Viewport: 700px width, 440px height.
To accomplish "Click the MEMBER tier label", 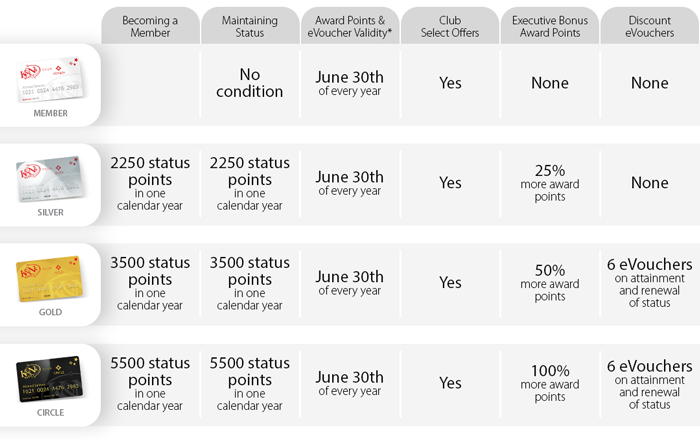I will tap(48, 113).
